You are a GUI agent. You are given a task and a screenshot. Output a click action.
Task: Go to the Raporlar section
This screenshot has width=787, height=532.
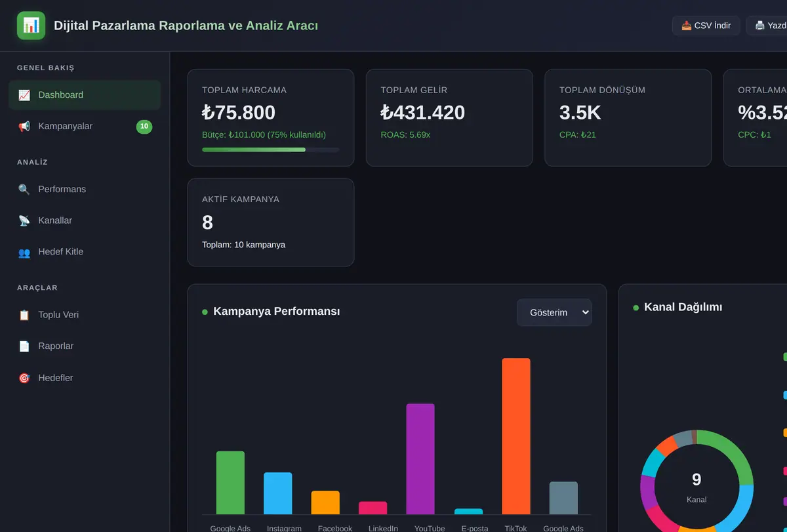tap(85, 346)
